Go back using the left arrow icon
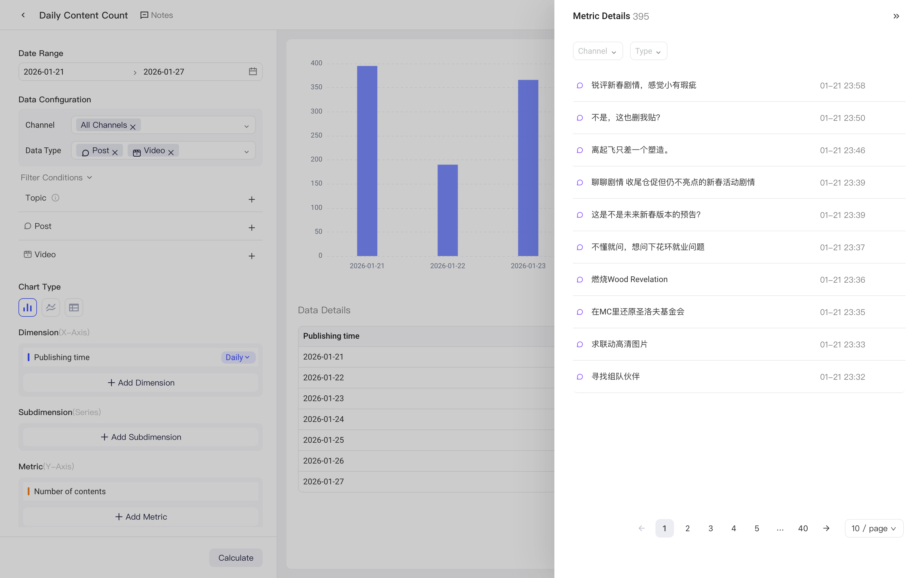The height and width of the screenshot is (578, 924). click(23, 15)
